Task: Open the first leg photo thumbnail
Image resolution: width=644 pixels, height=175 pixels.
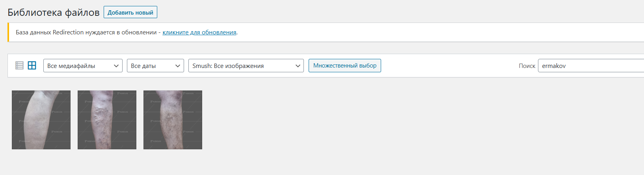Action: [41, 120]
